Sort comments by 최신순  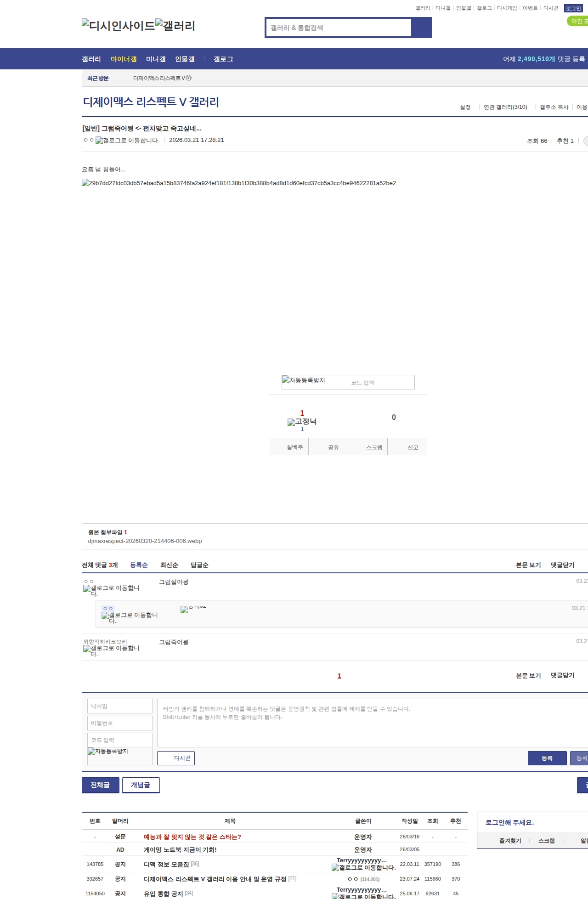tap(169, 565)
